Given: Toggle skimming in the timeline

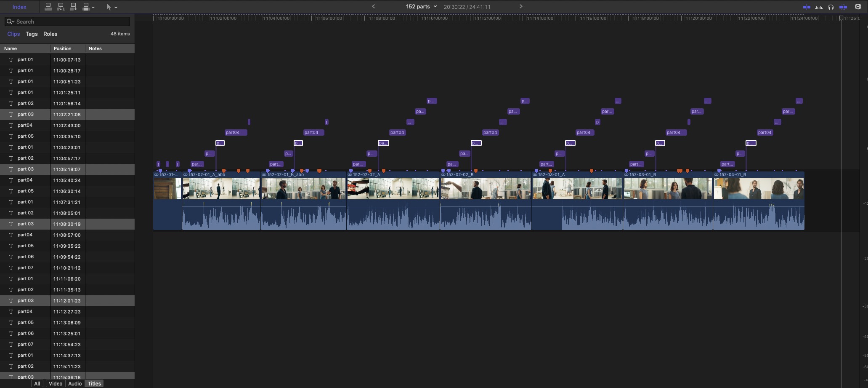Looking at the screenshot, I should pos(807,7).
